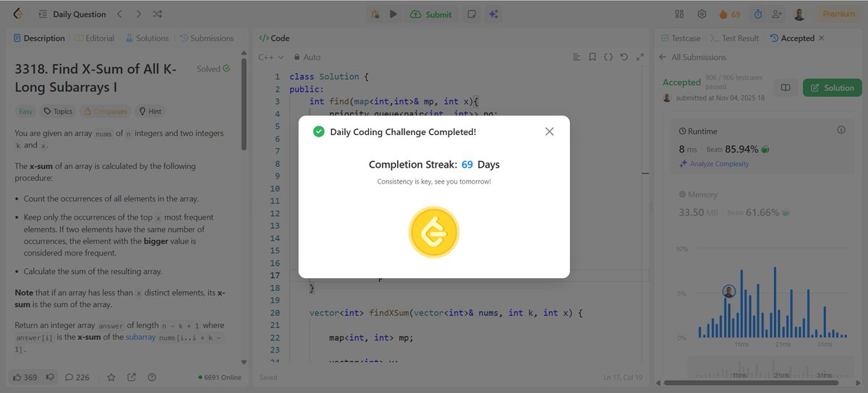Star the problem as favorite
Screen dimensions: 868x393
pyautogui.click(x=111, y=377)
